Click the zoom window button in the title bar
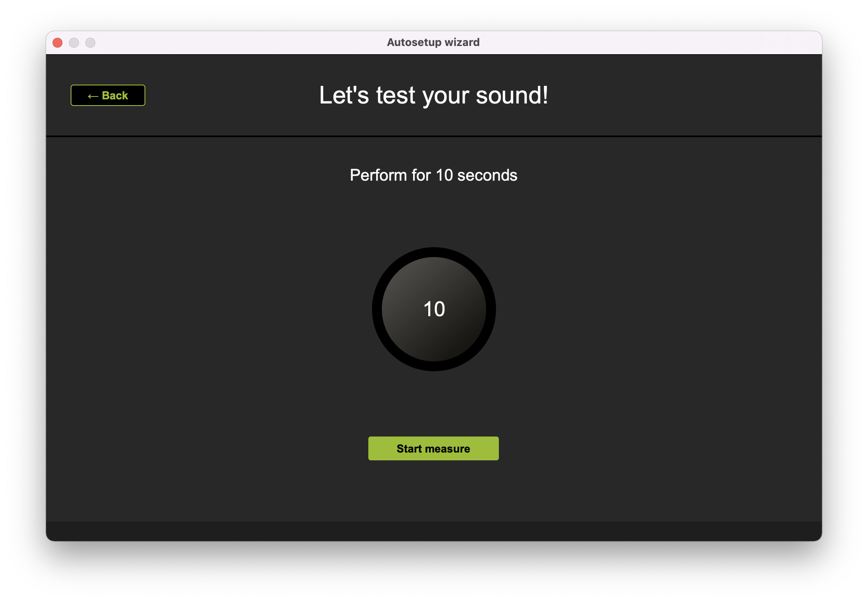The image size is (868, 602). [90, 43]
